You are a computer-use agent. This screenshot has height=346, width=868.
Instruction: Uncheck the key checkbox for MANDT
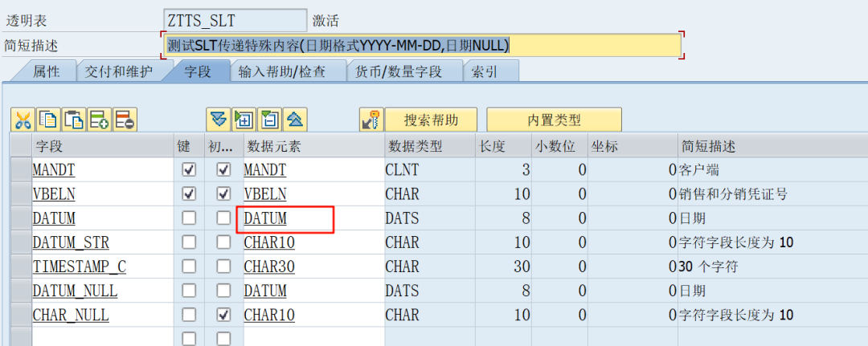(189, 169)
